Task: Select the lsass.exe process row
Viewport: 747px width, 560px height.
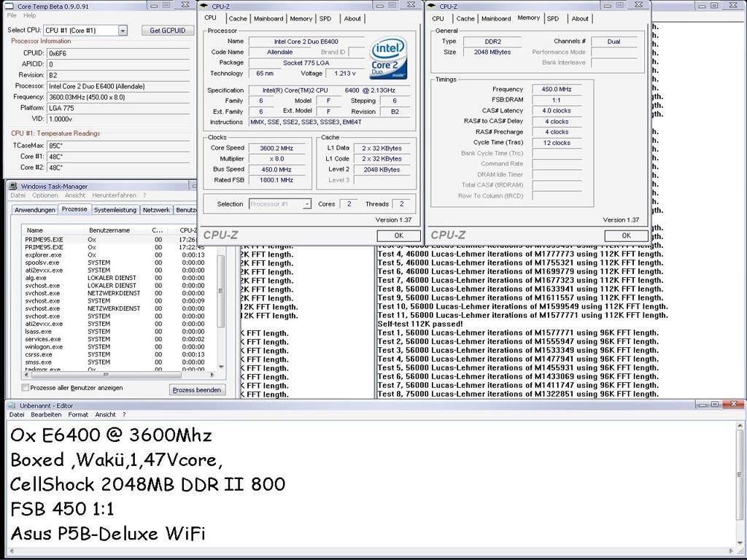Action: tap(119, 332)
